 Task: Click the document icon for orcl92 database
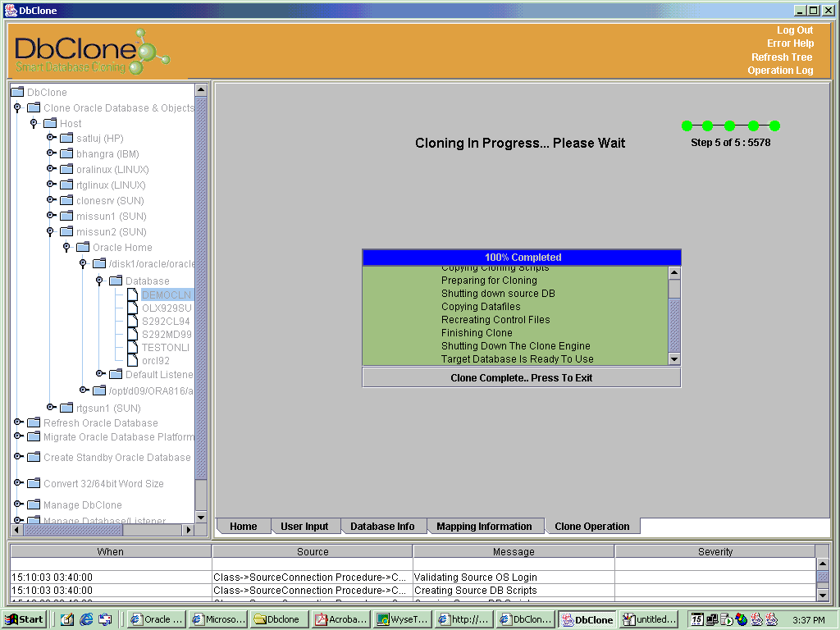(132, 360)
